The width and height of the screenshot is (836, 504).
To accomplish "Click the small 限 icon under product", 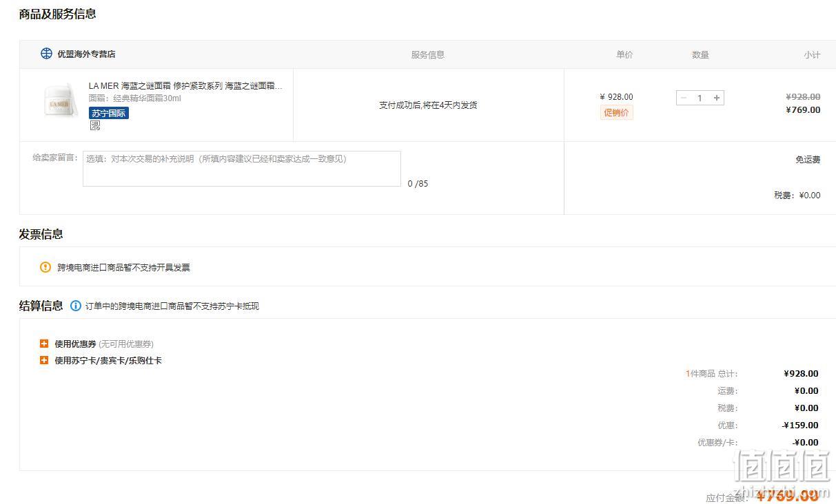I will pos(95,125).
